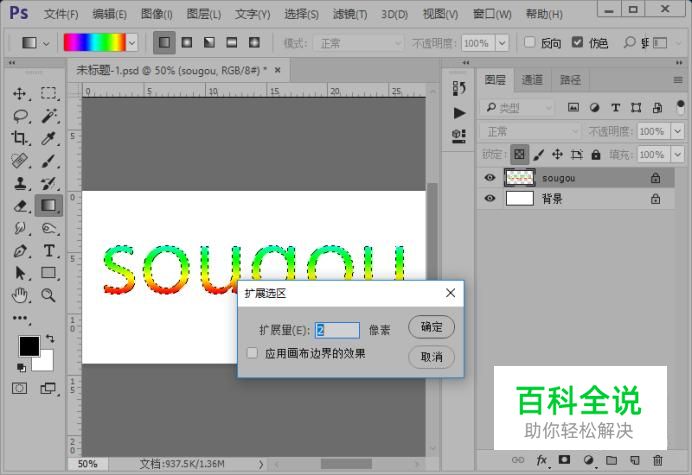This screenshot has width=692, height=475.
Task: Check apply effect at canvas bounds
Action: tap(252, 353)
